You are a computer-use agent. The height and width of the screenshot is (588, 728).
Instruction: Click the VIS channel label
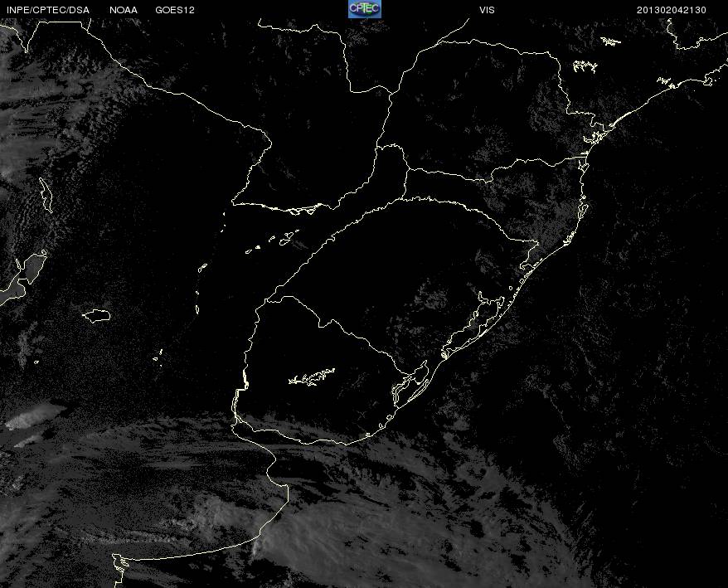tap(487, 10)
